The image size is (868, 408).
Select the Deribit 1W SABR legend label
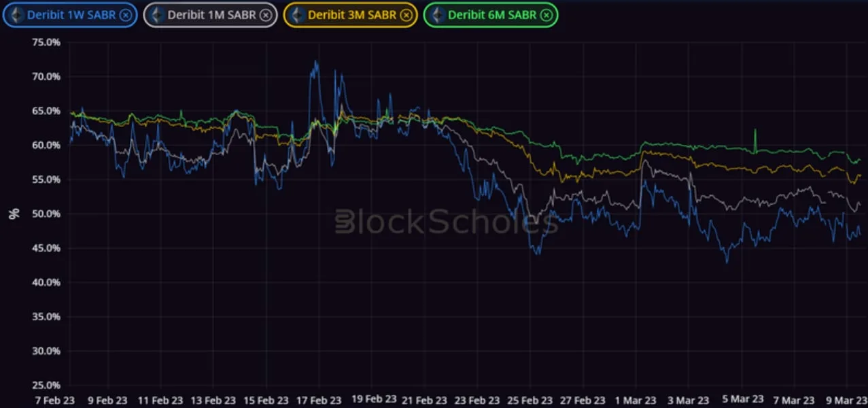pyautogui.click(x=71, y=15)
